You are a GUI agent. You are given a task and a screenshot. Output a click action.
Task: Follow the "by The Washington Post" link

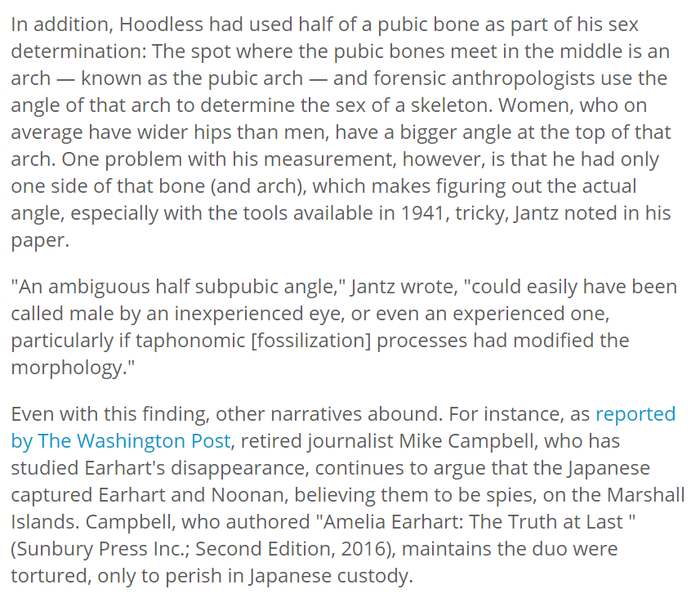point(122,441)
